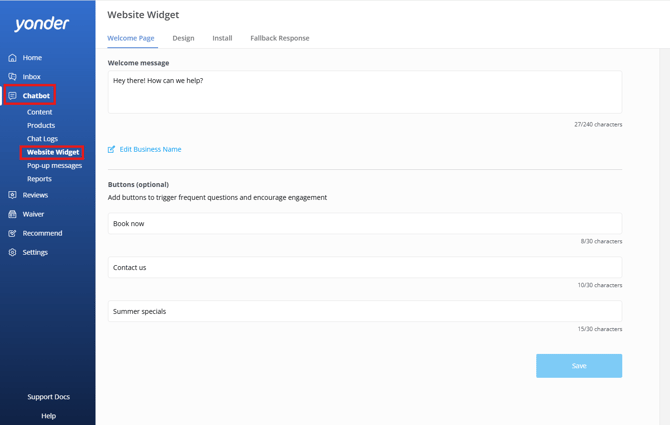Viewport: 670px width, 425px height.
Task: Open the Home menu item
Action: tap(32, 58)
